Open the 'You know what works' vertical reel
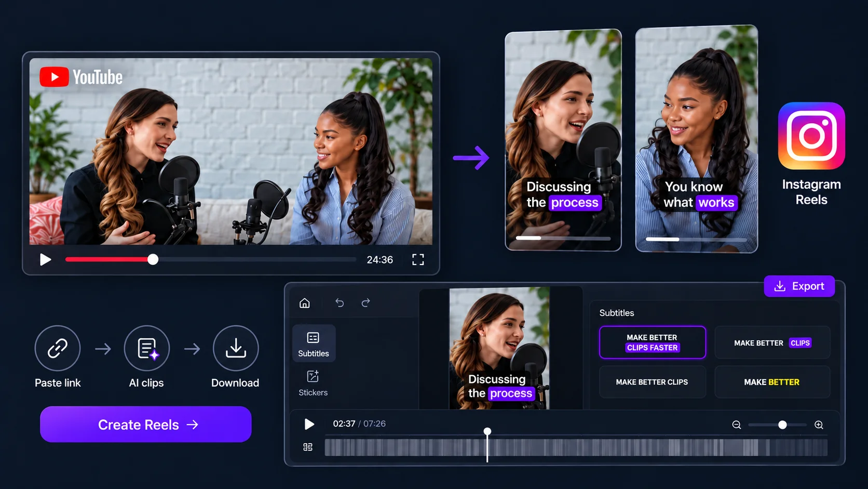 (x=697, y=139)
